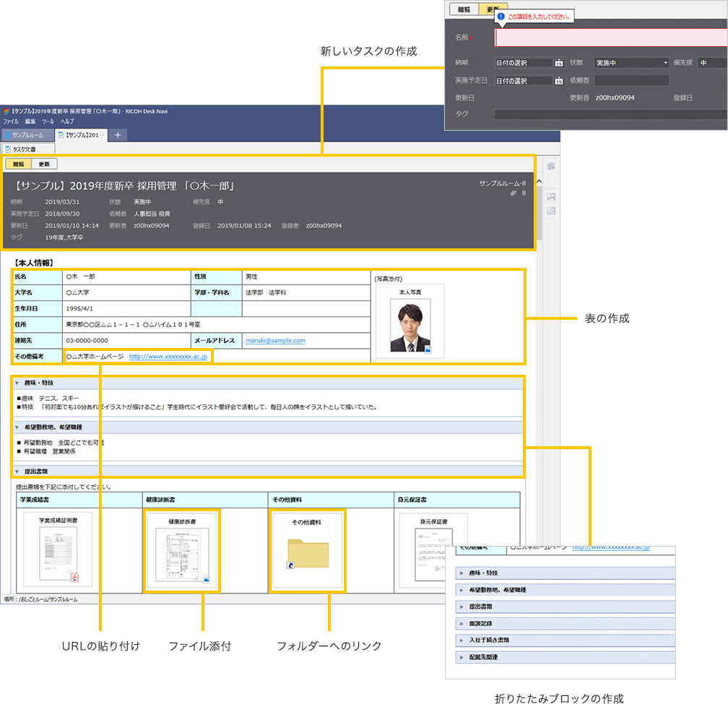
Task: Expand the collapsed 面談記録 block
Action: pyautogui.click(x=461, y=622)
